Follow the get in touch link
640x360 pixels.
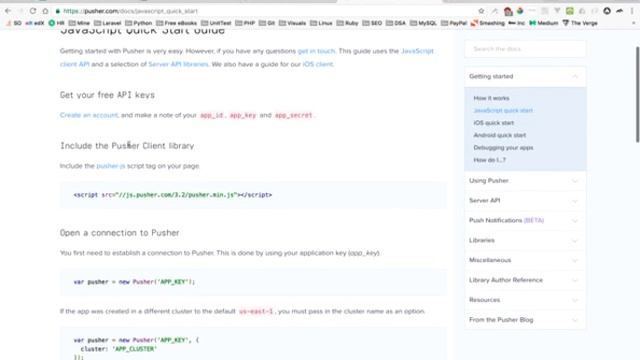316,51
